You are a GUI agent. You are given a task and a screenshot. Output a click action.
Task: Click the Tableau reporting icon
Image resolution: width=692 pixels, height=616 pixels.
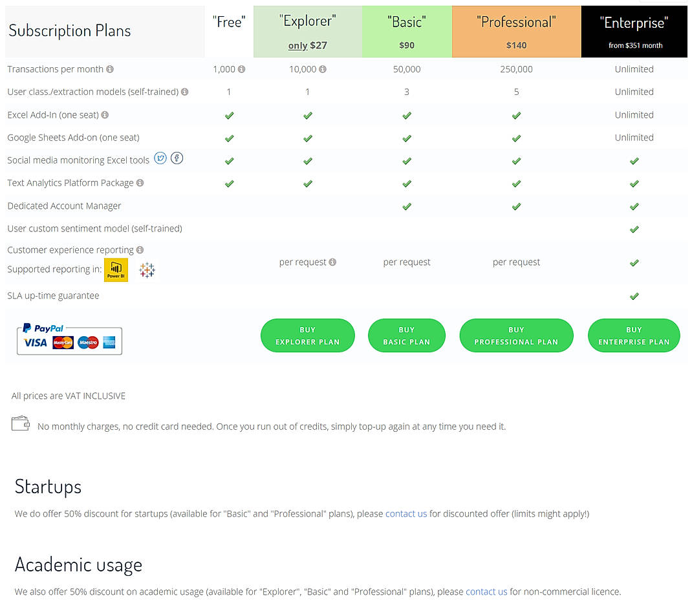147,270
